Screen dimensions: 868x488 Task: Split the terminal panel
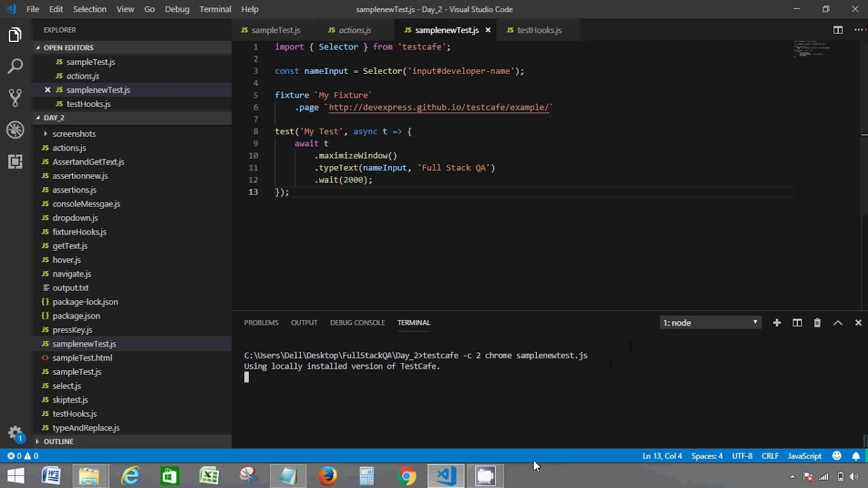click(797, 323)
